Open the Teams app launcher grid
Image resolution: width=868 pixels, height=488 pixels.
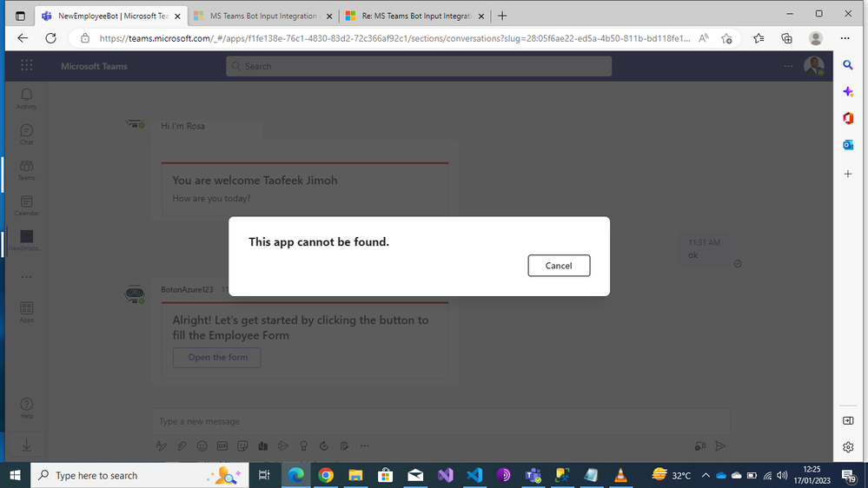point(26,65)
